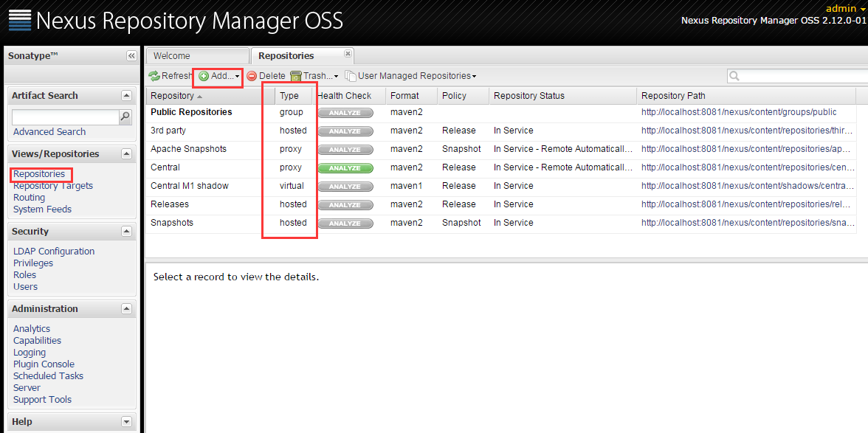868x433 pixels.
Task: Open the Advanced Search link
Action: 49,132
